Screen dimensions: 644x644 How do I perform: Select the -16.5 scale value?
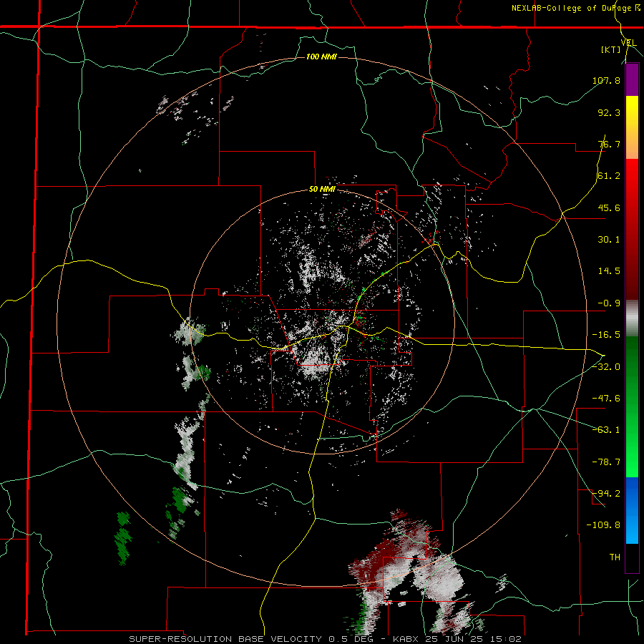pyautogui.click(x=606, y=335)
